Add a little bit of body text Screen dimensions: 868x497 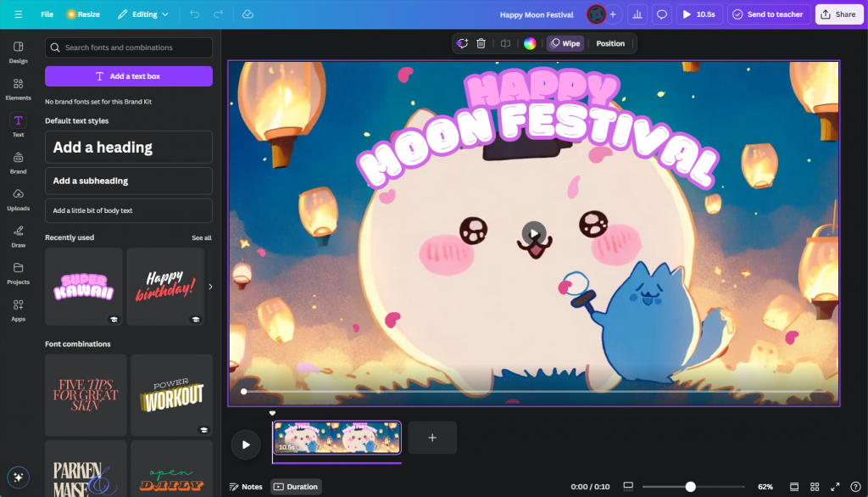[129, 210]
